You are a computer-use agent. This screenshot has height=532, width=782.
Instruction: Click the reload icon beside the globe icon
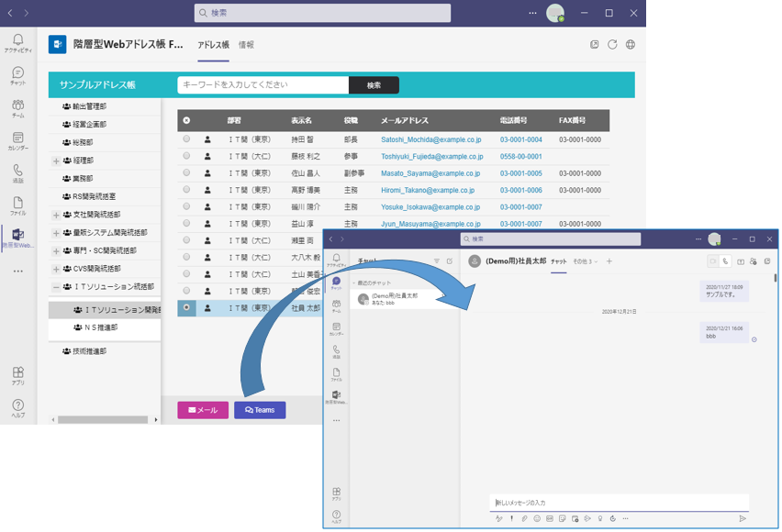[x=612, y=44]
